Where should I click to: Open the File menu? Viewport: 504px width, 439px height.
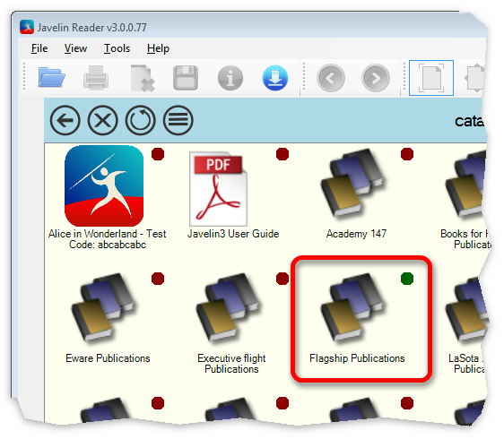pyautogui.click(x=39, y=48)
